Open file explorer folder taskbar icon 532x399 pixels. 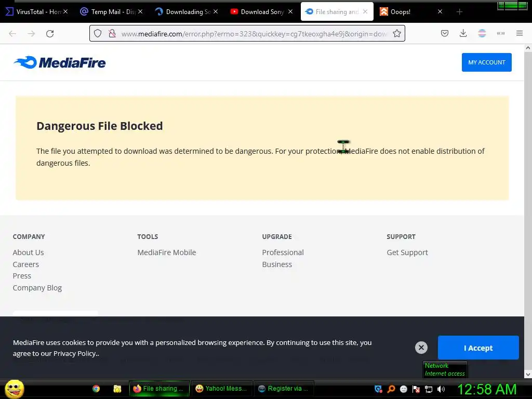117,389
